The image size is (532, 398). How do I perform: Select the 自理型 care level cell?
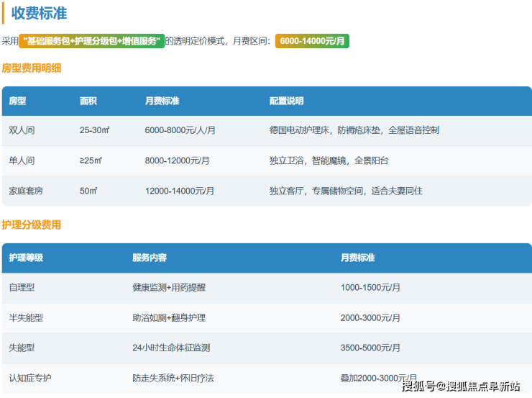click(x=22, y=287)
